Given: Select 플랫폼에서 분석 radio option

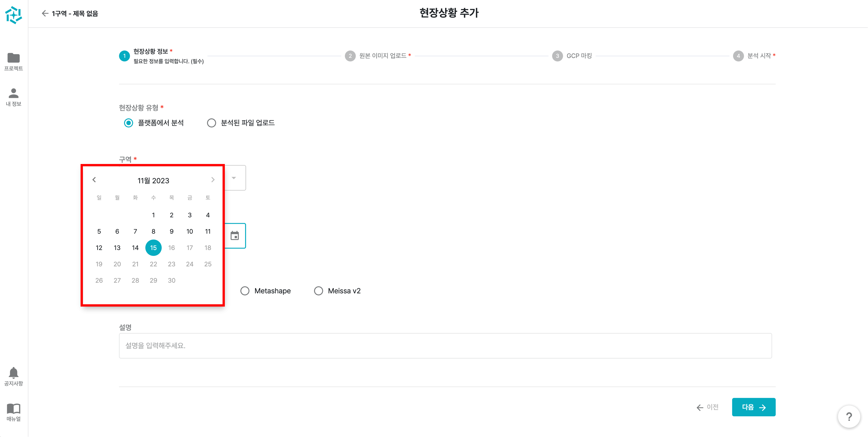Looking at the screenshot, I should 128,123.
